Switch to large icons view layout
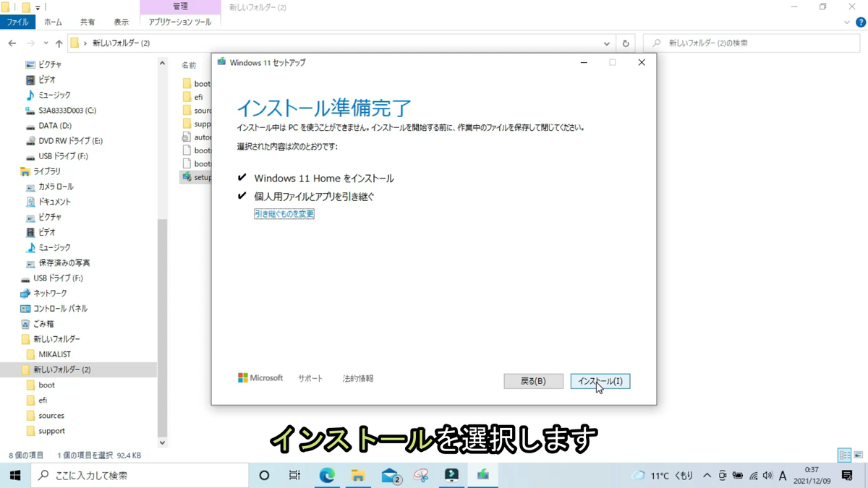The height and width of the screenshot is (488, 868). pos(859,455)
